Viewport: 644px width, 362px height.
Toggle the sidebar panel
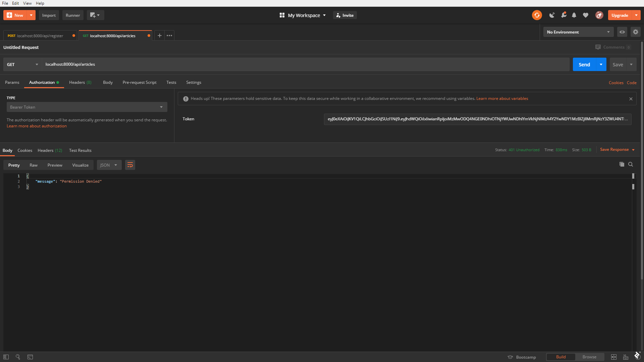click(x=6, y=357)
